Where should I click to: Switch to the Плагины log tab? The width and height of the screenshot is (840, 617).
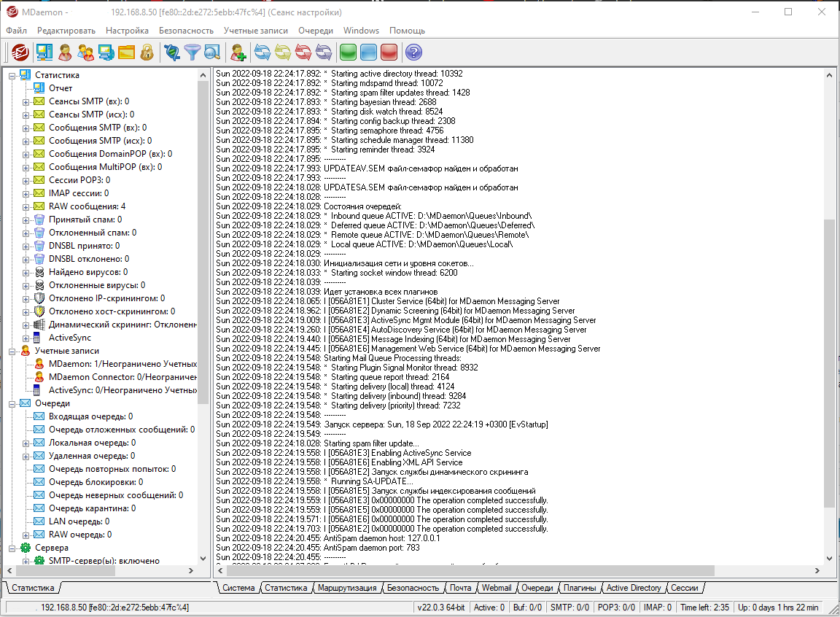(580, 588)
